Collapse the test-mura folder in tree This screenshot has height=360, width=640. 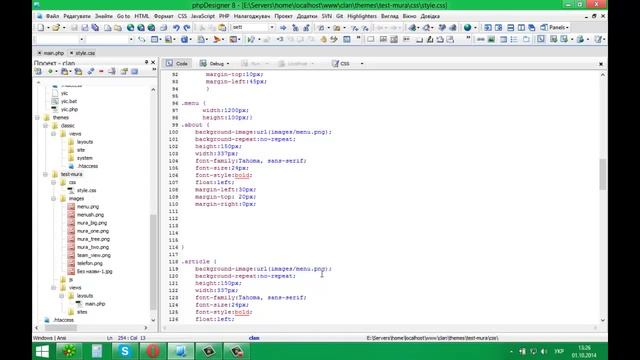[45, 174]
